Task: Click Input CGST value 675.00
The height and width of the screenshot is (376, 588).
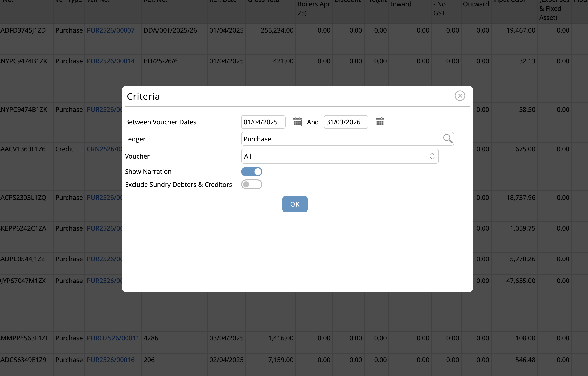Action: click(x=525, y=149)
